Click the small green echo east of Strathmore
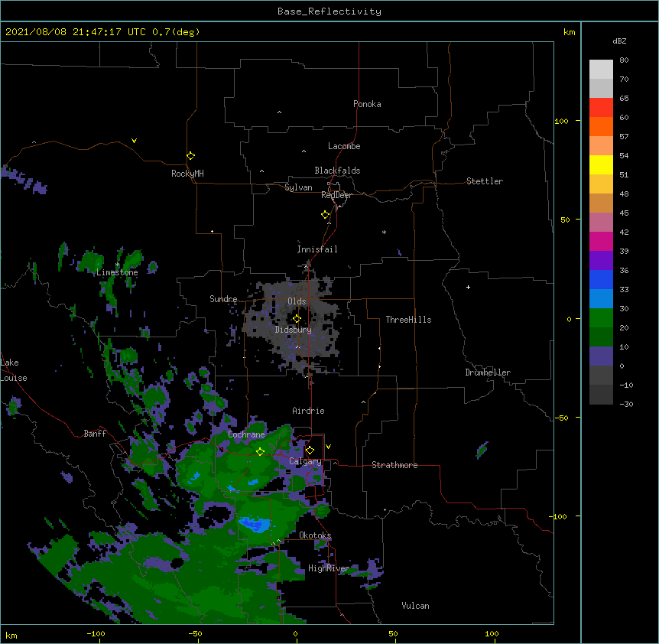The width and height of the screenshot is (659, 644). pos(482,450)
